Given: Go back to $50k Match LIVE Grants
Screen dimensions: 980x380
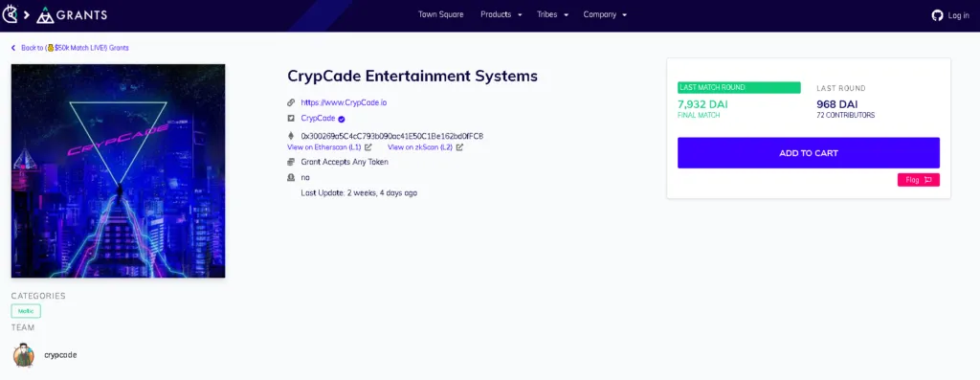Looking at the screenshot, I should (75, 48).
